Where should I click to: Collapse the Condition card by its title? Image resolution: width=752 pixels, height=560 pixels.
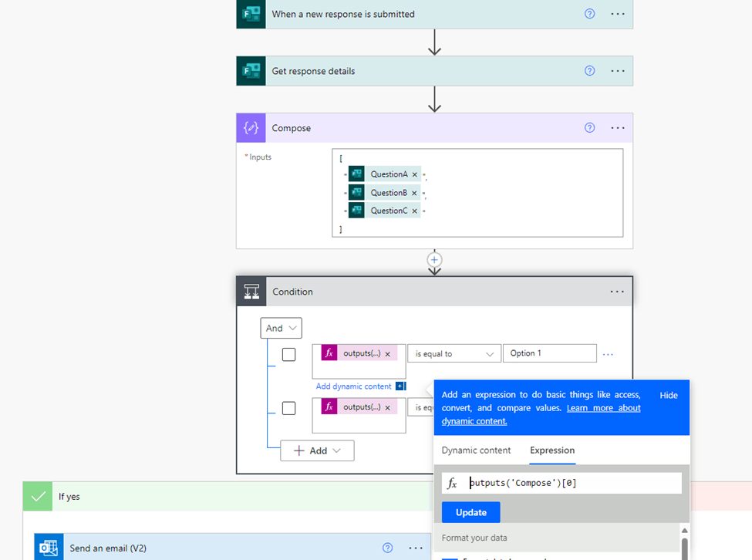(x=292, y=292)
